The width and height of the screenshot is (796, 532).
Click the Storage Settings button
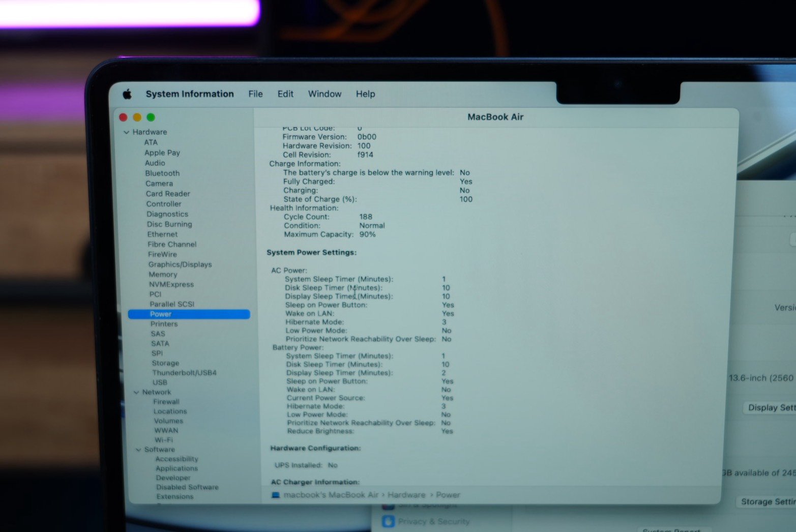point(767,501)
